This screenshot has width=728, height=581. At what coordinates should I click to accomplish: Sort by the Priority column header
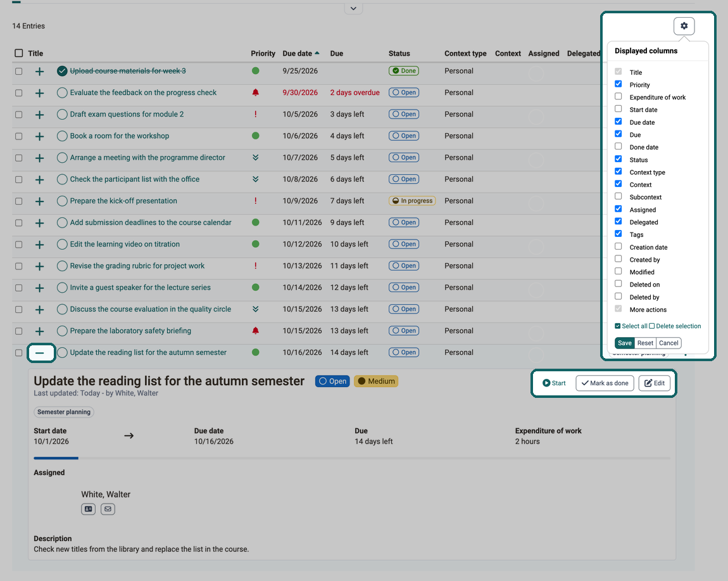pyautogui.click(x=263, y=53)
